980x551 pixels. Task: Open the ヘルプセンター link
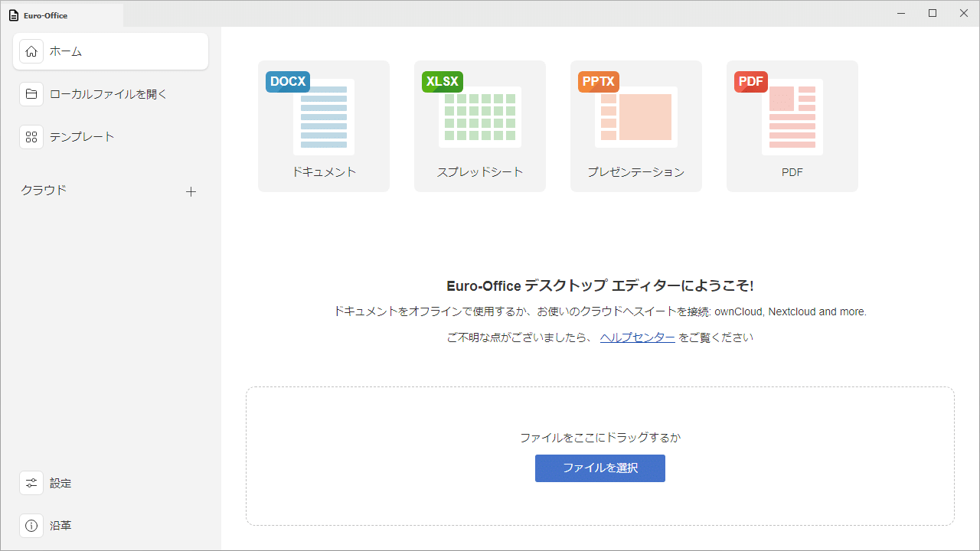(x=638, y=337)
